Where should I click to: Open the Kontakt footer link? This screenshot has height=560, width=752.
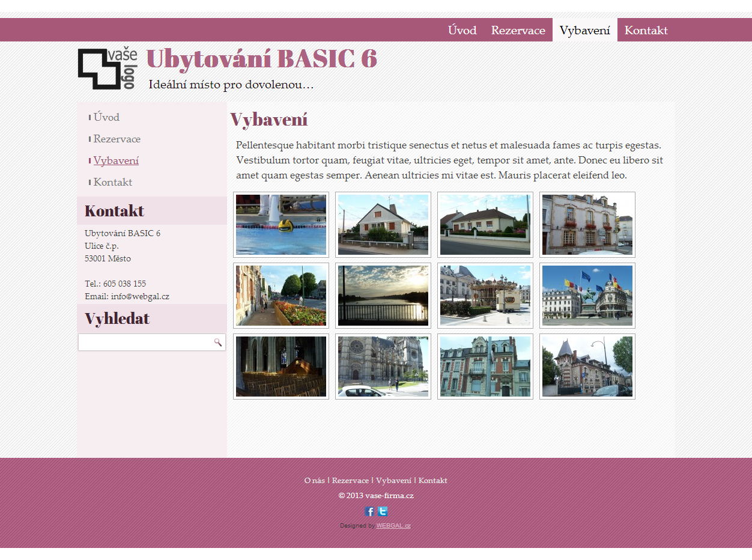coord(432,481)
